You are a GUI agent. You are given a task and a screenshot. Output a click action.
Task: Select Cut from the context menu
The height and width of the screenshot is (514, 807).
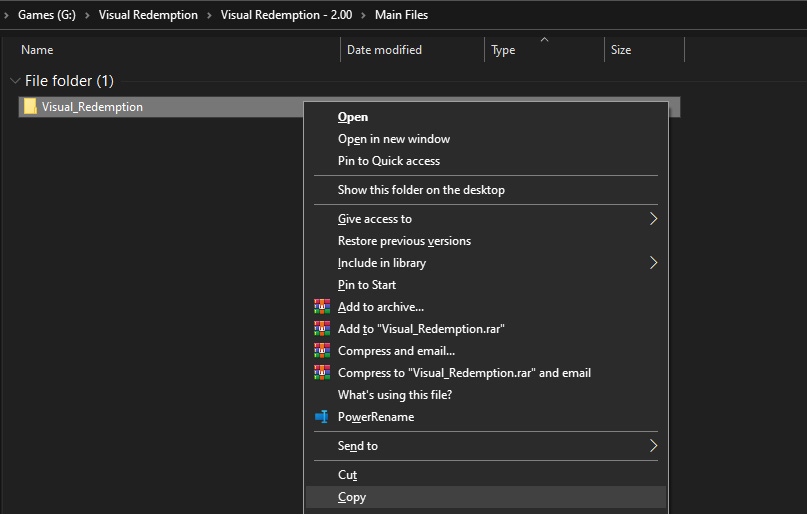click(347, 475)
